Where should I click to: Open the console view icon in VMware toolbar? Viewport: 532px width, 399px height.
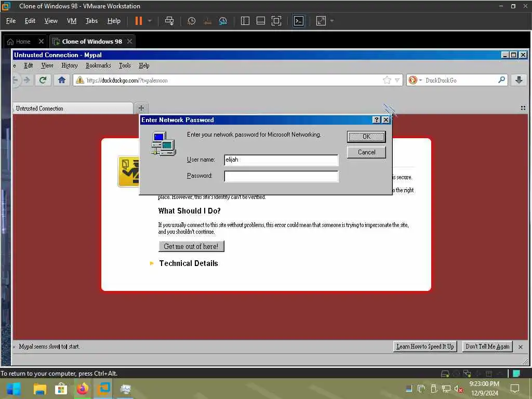click(299, 21)
